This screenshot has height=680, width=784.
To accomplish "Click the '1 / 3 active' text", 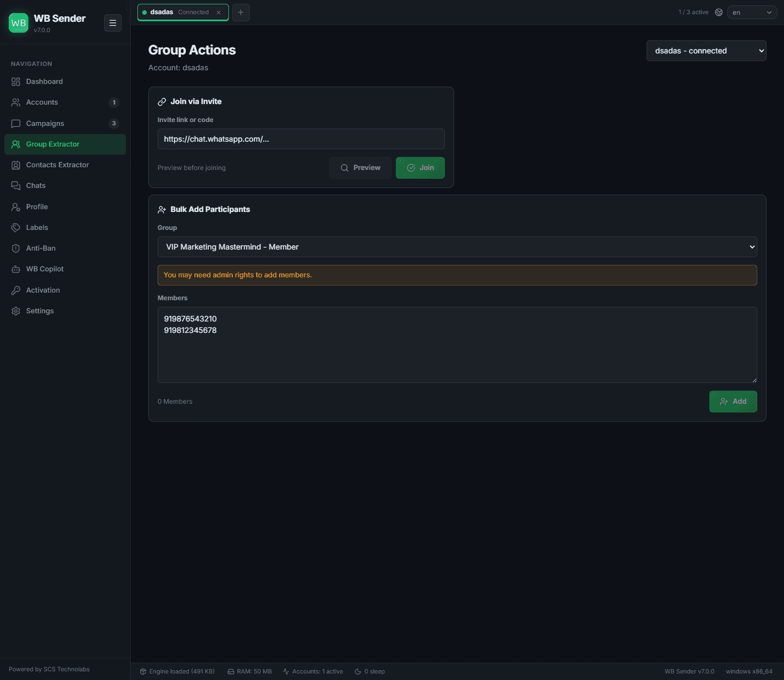I will 693,12.
